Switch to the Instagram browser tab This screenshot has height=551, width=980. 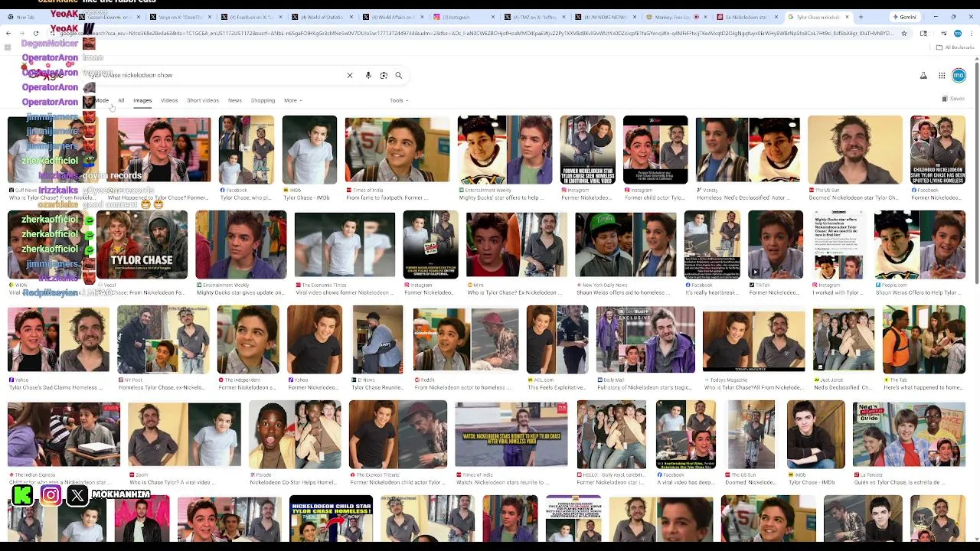[465, 17]
